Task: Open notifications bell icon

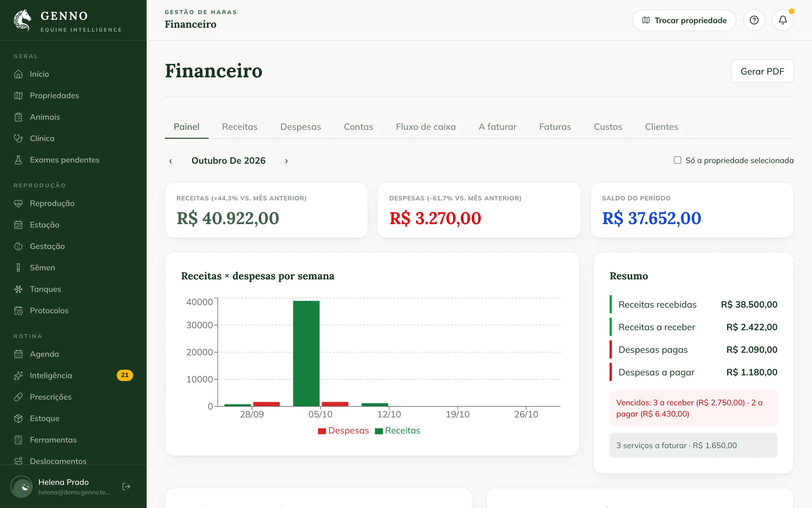Action: 783,20
